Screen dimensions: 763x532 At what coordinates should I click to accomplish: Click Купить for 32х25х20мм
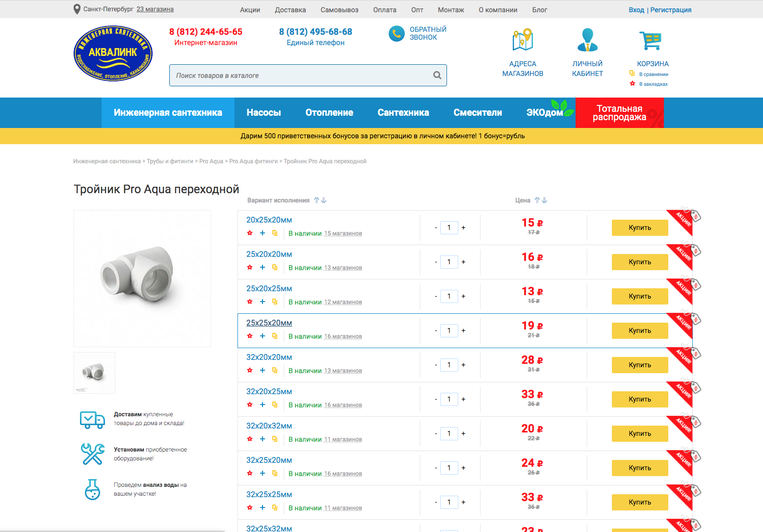tap(640, 468)
